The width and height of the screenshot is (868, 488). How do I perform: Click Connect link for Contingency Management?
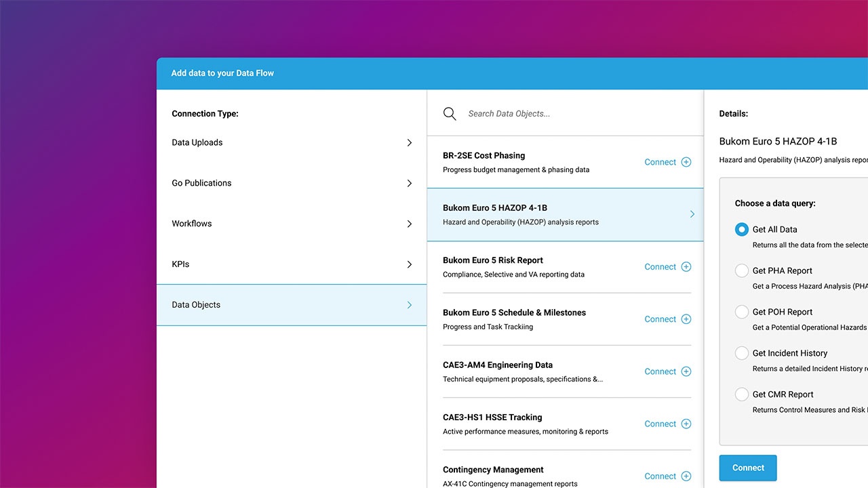click(x=660, y=476)
